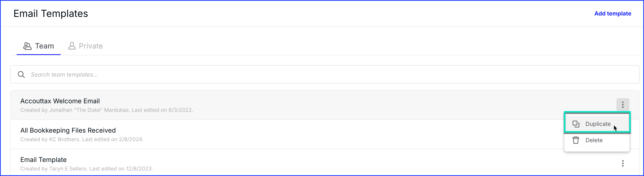Choose Duplicate from the context menu

(598, 124)
